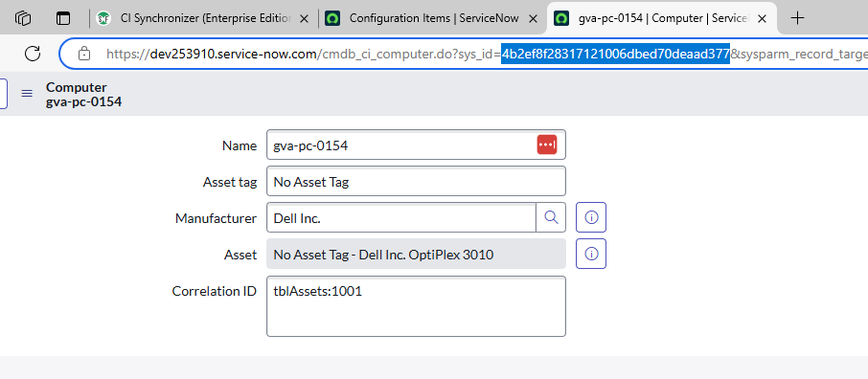This screenshot has width=868, height=379.
Task: Click the Correlation ID label
Action: point(215,291)
